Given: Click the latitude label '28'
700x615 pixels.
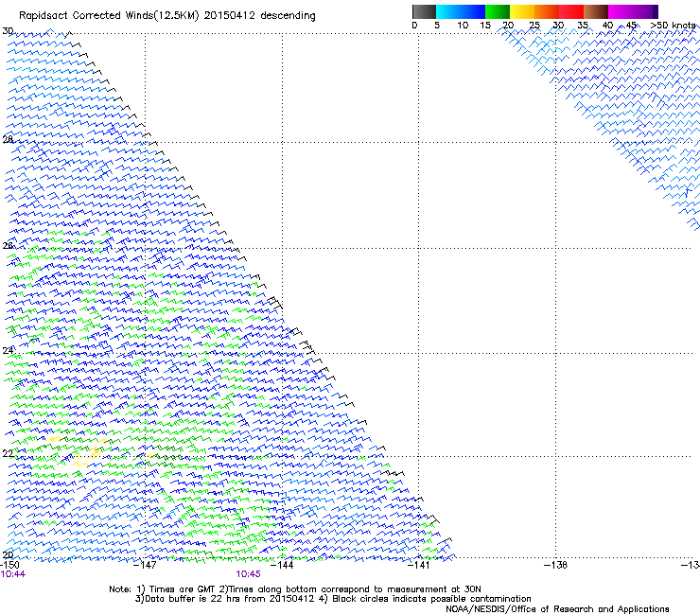Looking at the screenshot, I should point(8,139).
